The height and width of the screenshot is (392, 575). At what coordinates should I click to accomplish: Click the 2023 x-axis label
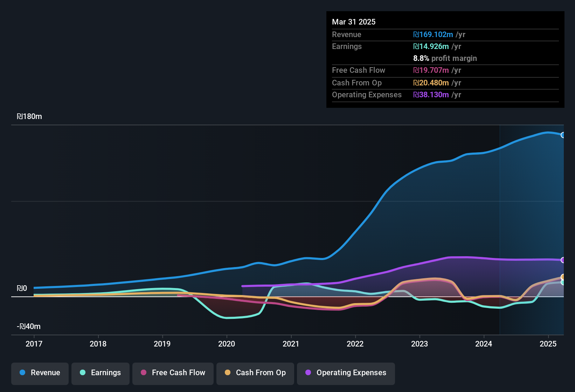[x=420, y=344]
